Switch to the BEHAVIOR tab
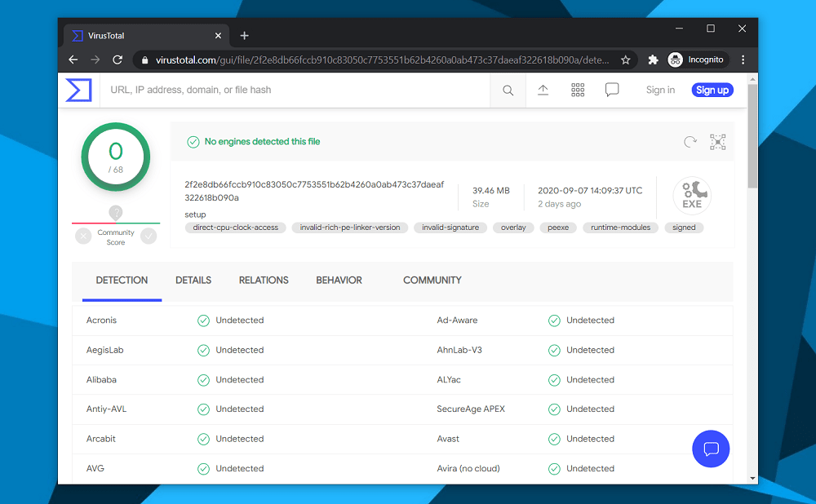This screenshot has height=504, width=816. [x=339, y=281]
